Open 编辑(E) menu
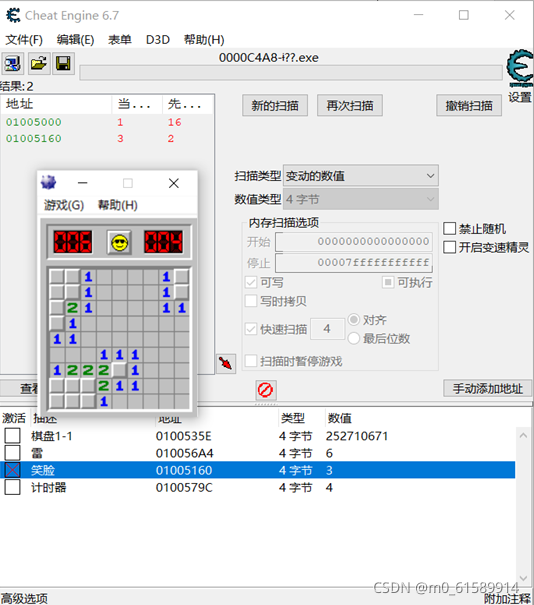The width and height of the screenshot is (534, 605). click(x=75, y=40)
